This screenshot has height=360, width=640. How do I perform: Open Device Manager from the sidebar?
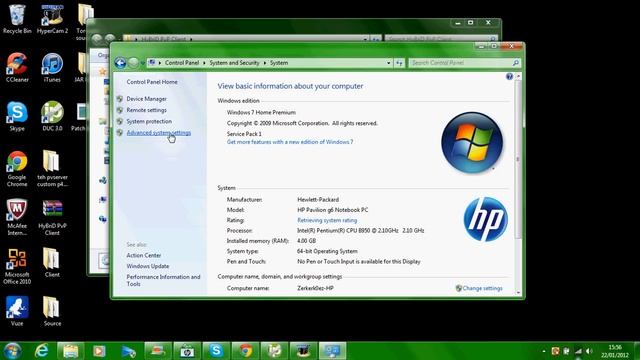coord(147,99)
